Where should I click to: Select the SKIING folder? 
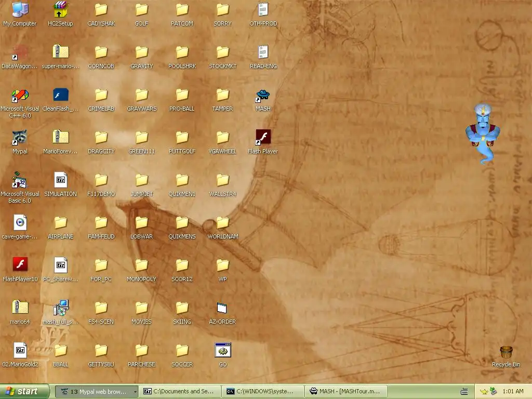tap(182, 308)
